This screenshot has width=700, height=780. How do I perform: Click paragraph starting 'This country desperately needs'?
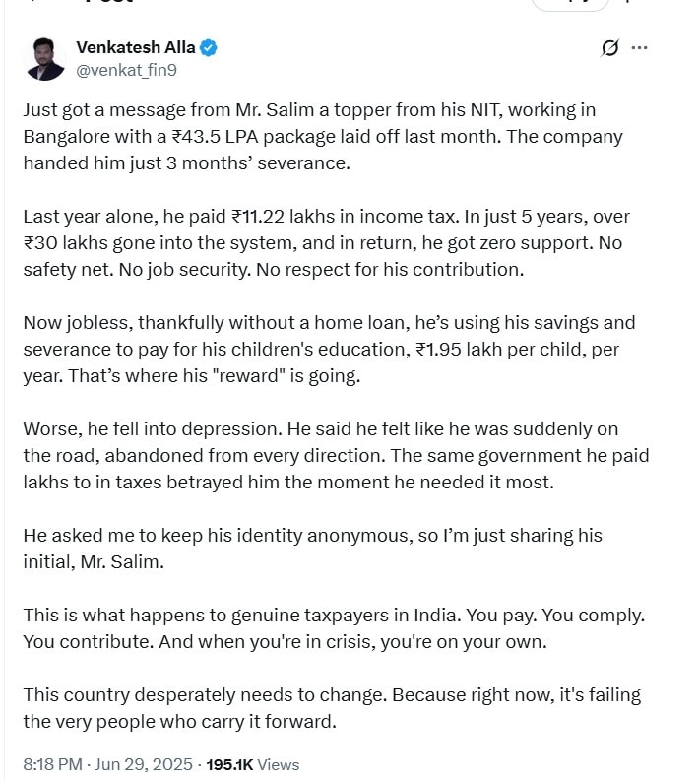tap(332, 708)
